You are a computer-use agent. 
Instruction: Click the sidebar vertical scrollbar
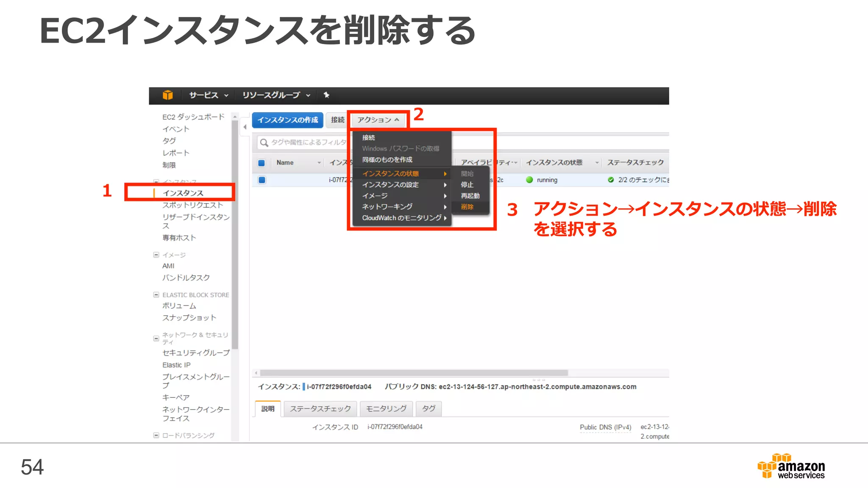click(x=235, y=235)
